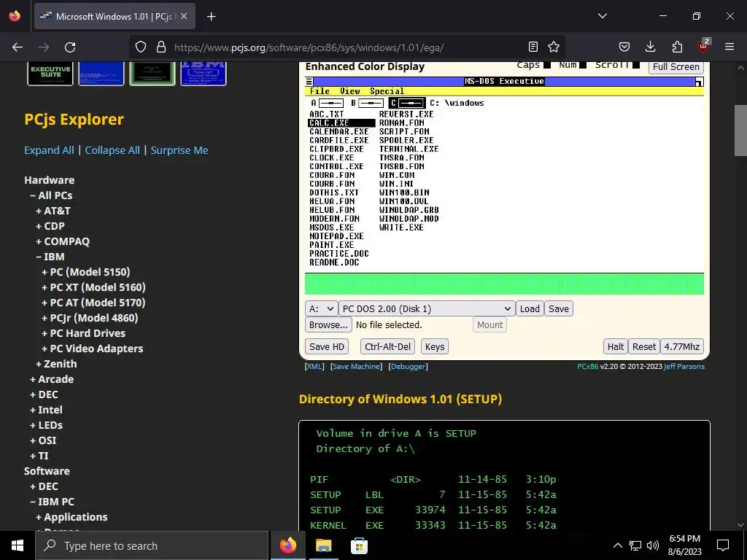Open the Save Machine link
Image resolution: width=747 pixels, height=560 pixels.
click(x=356, y=366)
